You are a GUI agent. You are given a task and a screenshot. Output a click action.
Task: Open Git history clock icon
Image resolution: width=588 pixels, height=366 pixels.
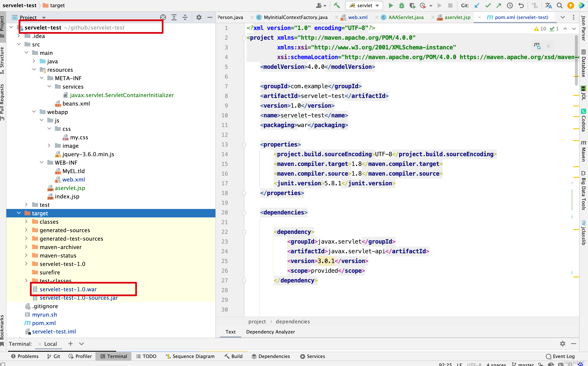[x=510, y=5]
